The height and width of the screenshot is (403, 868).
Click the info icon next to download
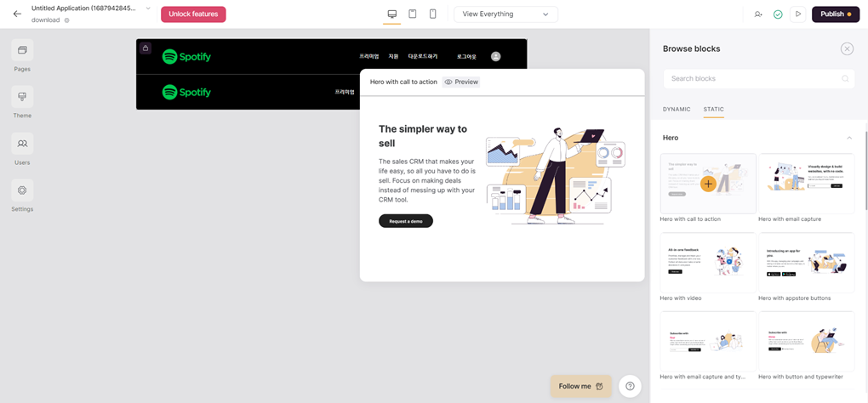(x=67, y=20)
